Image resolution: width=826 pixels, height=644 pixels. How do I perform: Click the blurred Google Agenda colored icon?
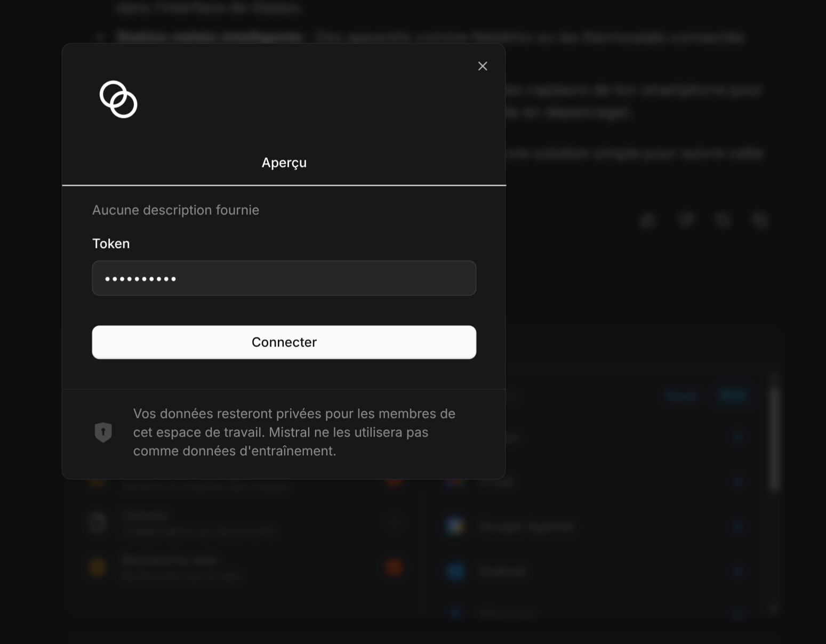(455, 527)
